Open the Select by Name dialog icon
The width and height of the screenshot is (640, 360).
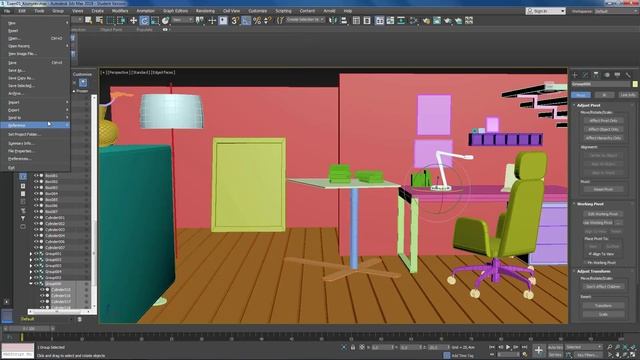(99, 20)
